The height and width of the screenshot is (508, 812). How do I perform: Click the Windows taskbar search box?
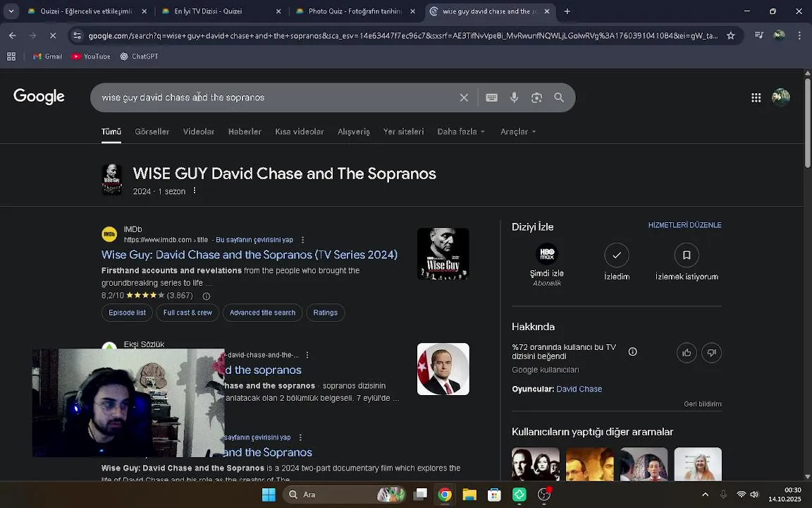coord(344,495)
